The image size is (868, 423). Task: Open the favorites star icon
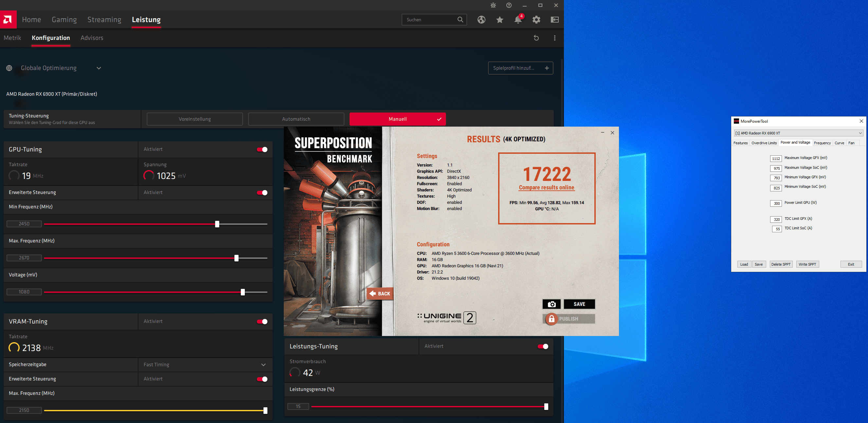pos(500,20)
